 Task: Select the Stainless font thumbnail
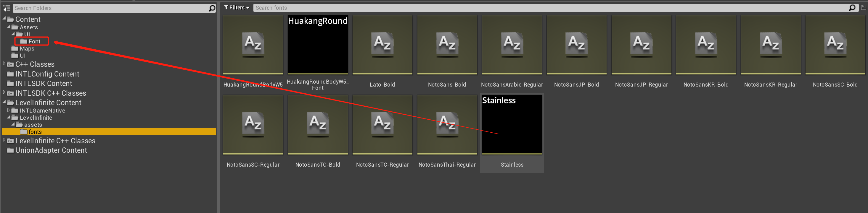click(512, 124)
